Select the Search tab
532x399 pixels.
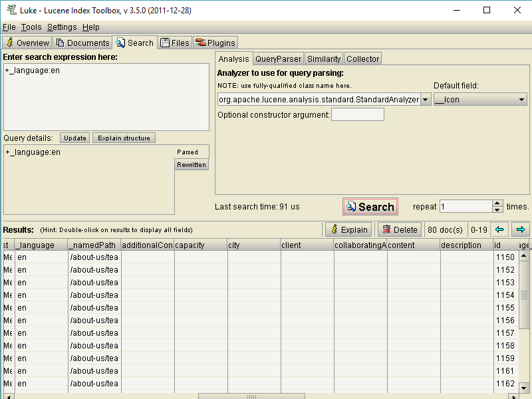click(135, 43)
